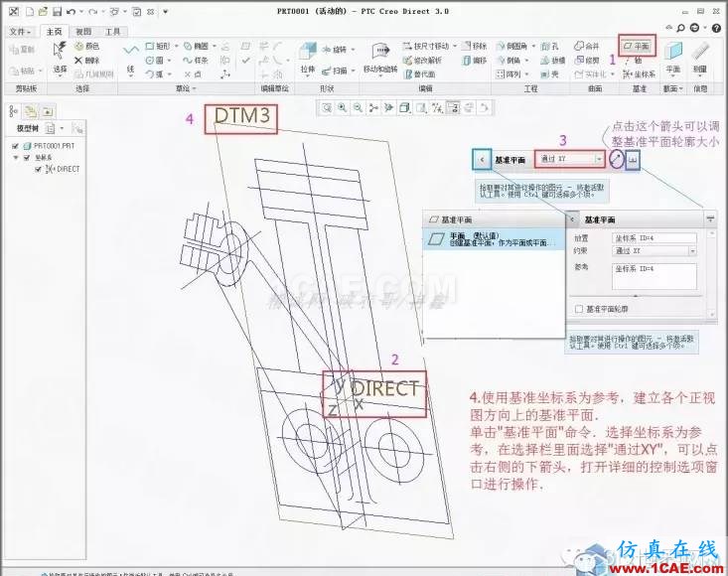
Task: Enable the 基准平面轮廓 checkbox
Action: coord(578,309)
